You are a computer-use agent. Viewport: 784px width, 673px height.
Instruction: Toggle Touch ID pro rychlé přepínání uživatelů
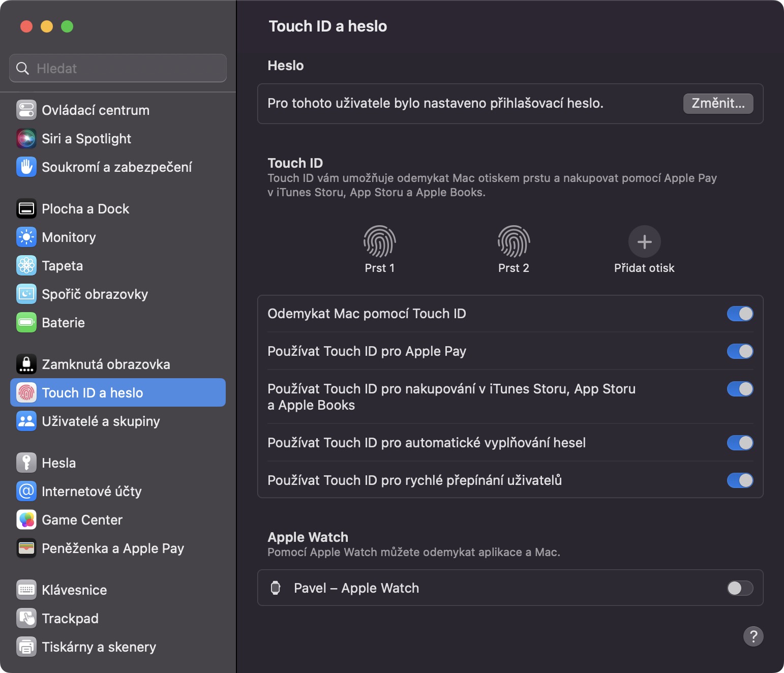[740, 480]
